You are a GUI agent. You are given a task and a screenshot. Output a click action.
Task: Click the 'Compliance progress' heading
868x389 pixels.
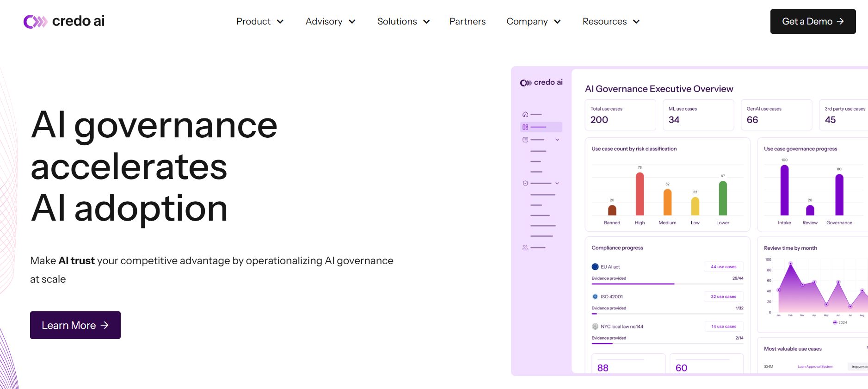617,248
